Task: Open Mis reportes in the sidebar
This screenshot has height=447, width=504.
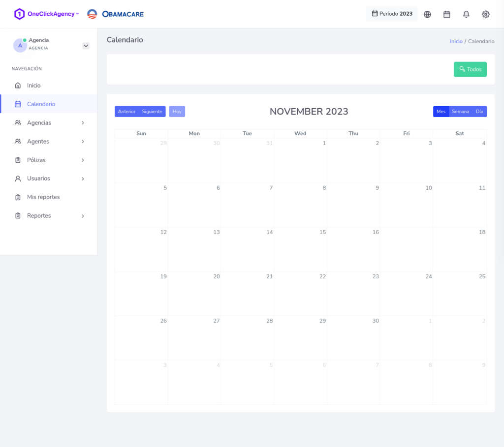Action: [43, 197]
